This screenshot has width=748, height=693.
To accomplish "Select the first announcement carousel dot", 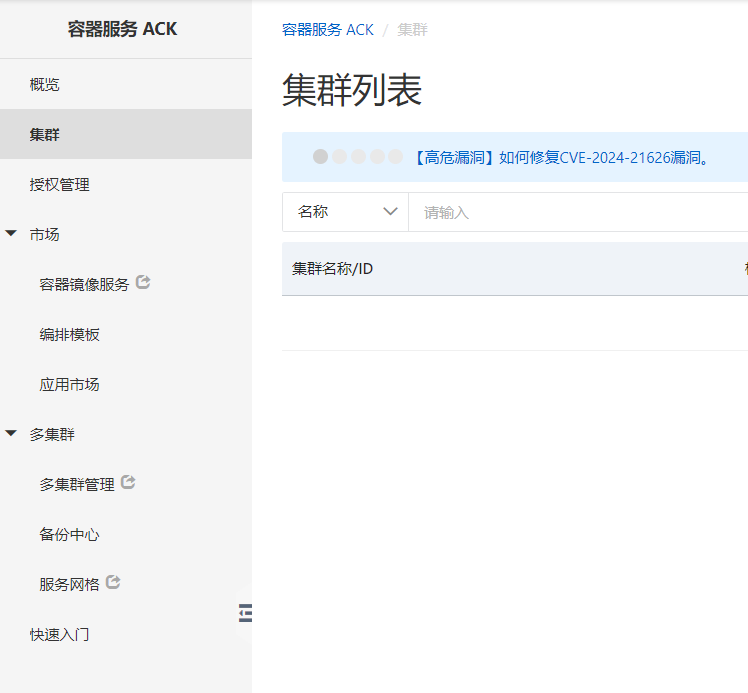I will (x=321, y=156).
